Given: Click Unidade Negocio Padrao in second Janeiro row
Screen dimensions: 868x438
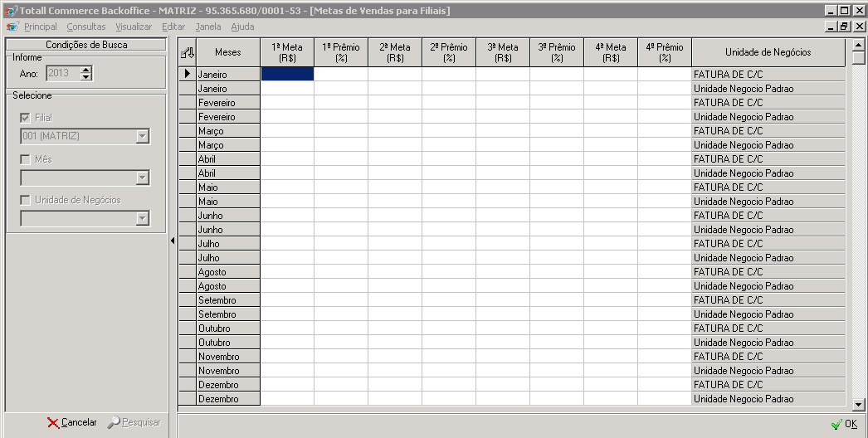Looking at the screenshot, I should tap(768, 89).
